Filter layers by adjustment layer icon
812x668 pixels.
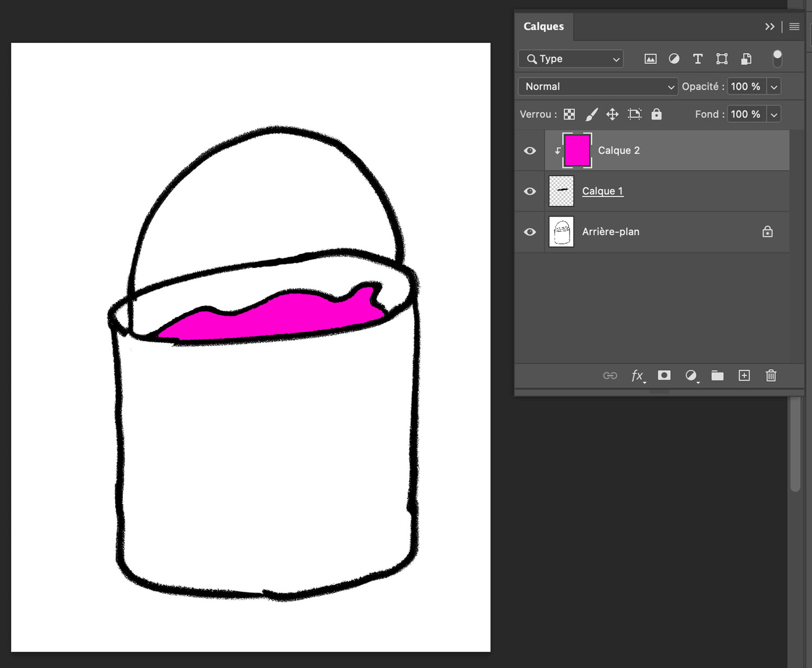(674, 59)
